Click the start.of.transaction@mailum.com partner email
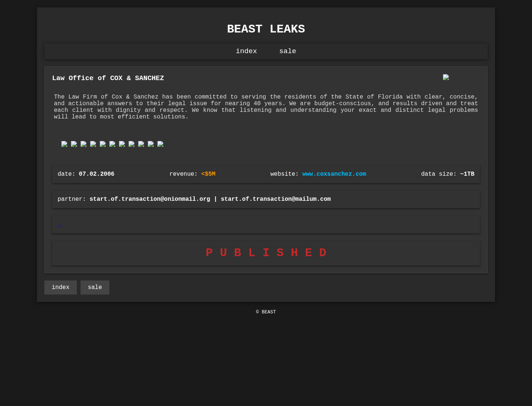The width and height of the screenshot is (532, 406). pos(276,199)
